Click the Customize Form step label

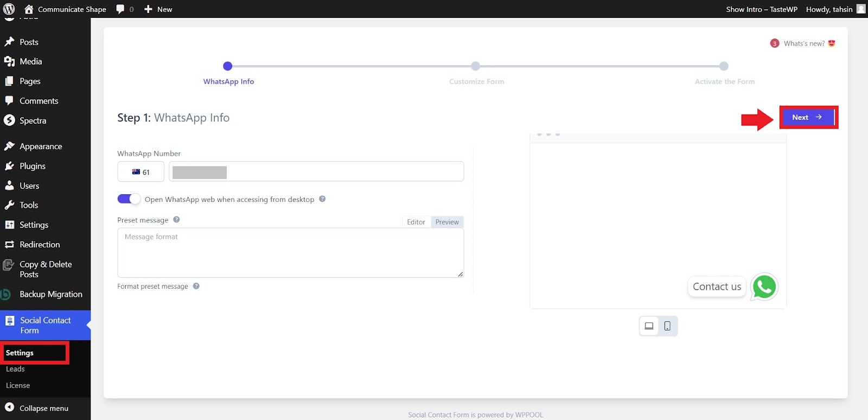point(477,81)
